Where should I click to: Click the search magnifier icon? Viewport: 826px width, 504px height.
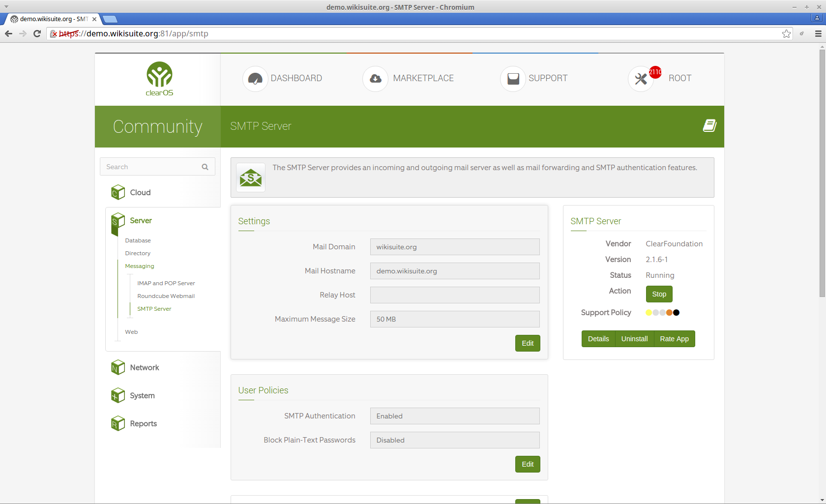(x=205, y=167)
